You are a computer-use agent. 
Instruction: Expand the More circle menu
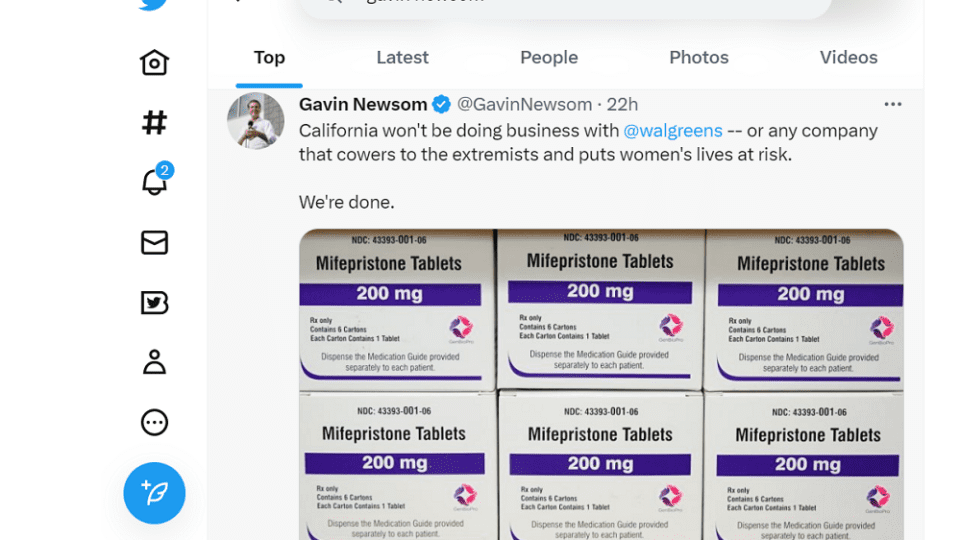click(154, 423)
